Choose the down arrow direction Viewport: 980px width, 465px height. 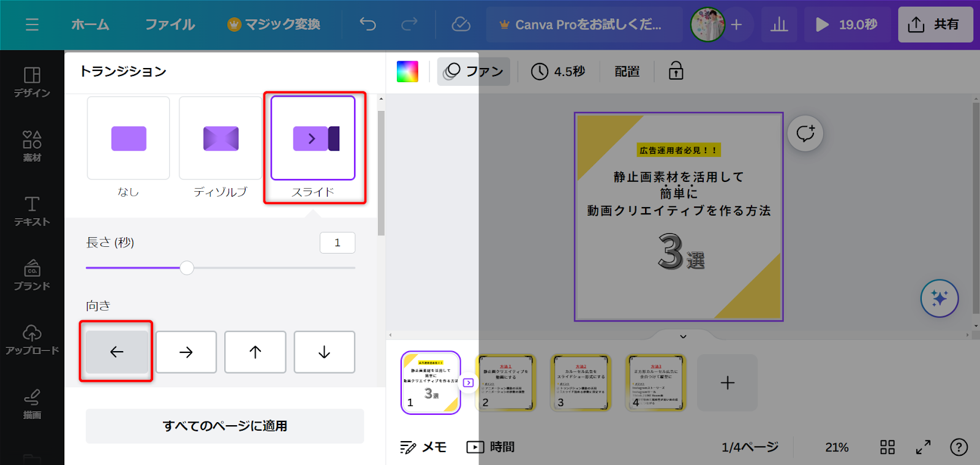point(324,352)
